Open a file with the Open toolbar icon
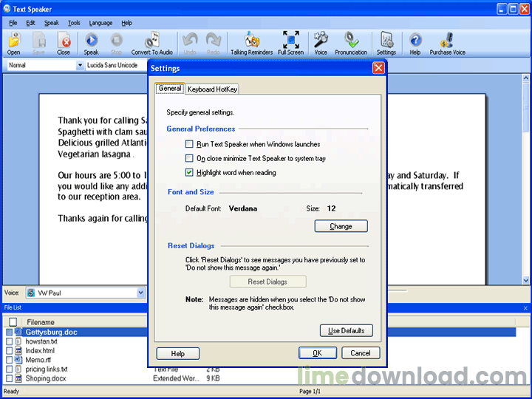This screenshot has height=399, width=532. click(14, 44)
